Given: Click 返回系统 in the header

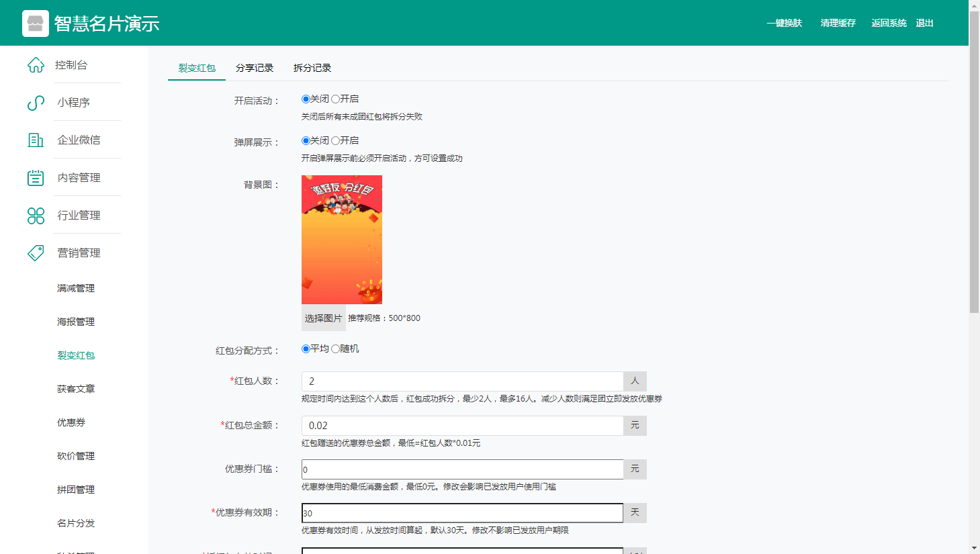Looking at the screenshot, I should coord(889,23).
